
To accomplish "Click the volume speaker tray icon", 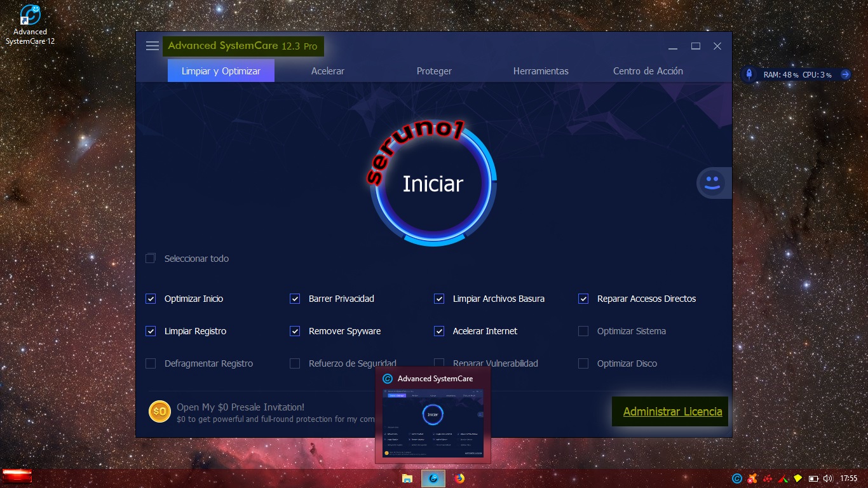I will click(827, 478).
